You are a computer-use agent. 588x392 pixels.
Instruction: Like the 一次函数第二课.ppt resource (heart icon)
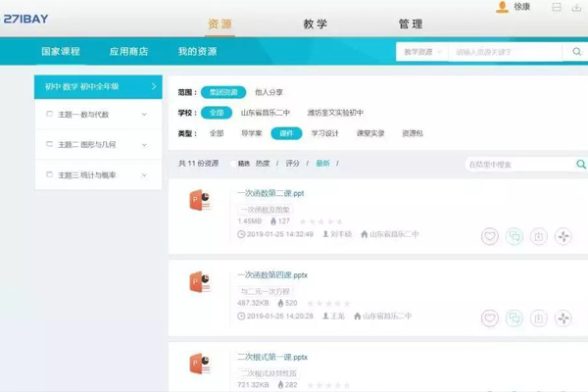click(489, 236)
